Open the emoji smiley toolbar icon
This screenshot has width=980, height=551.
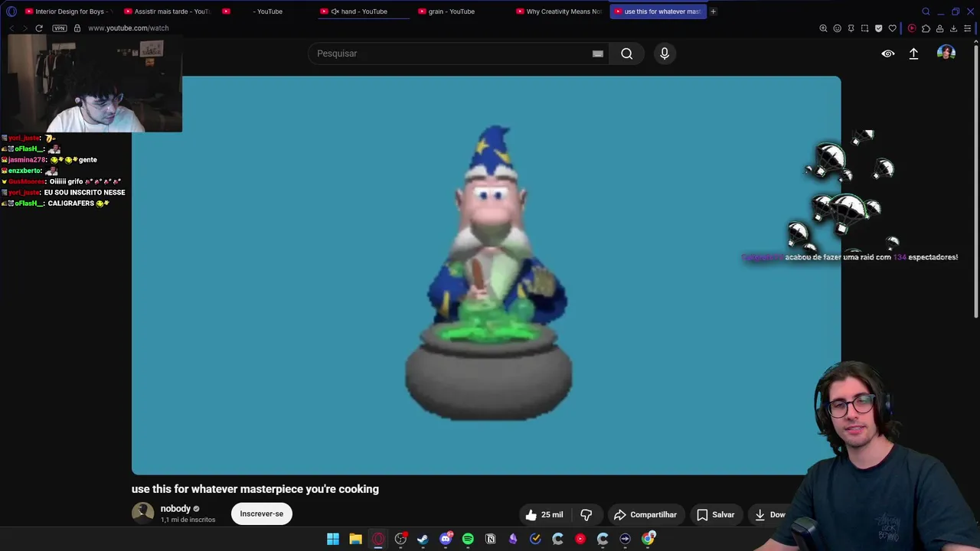coord(837,28)
